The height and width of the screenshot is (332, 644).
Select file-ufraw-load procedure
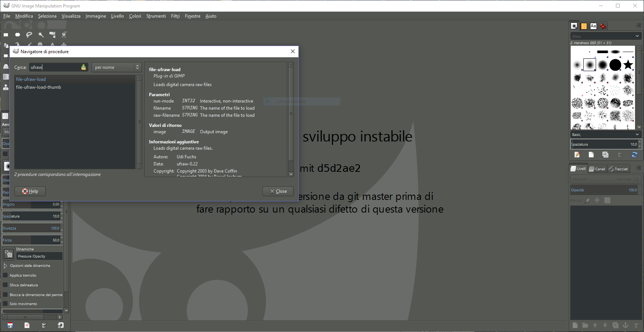75,79
